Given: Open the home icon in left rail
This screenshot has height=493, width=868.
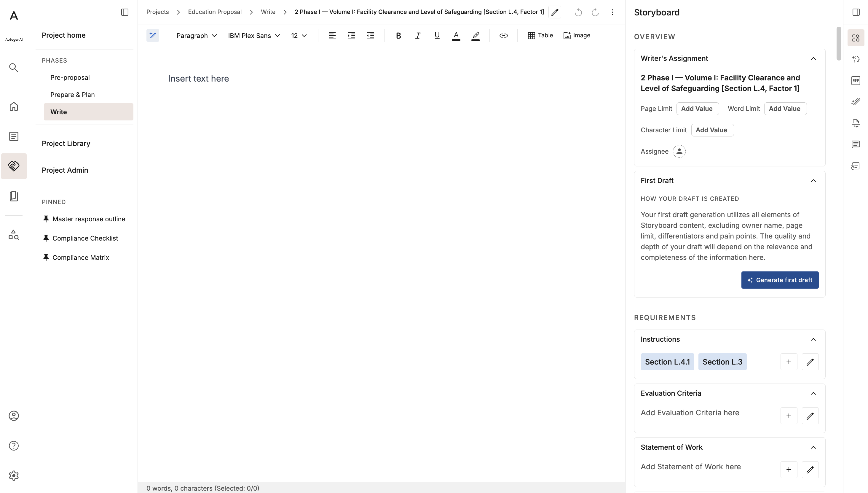Looking at the screenshot, I should coord(14,107).
